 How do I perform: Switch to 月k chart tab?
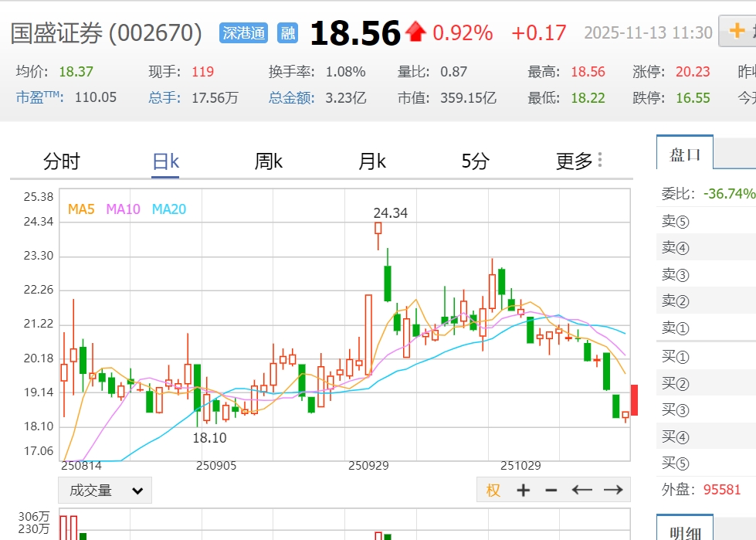[x=372, y=161]
